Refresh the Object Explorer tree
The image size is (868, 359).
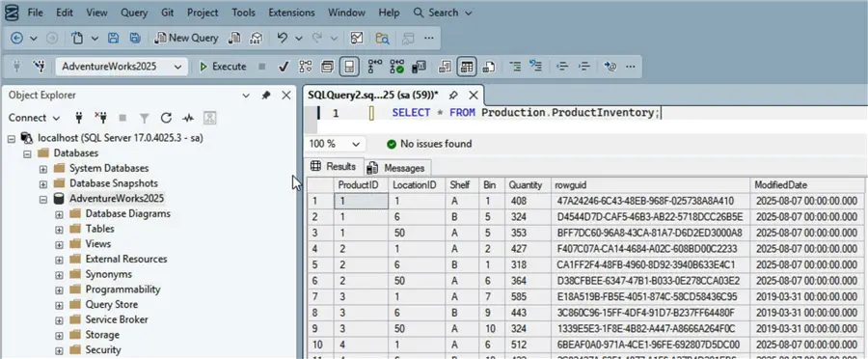tap(166, 118)
